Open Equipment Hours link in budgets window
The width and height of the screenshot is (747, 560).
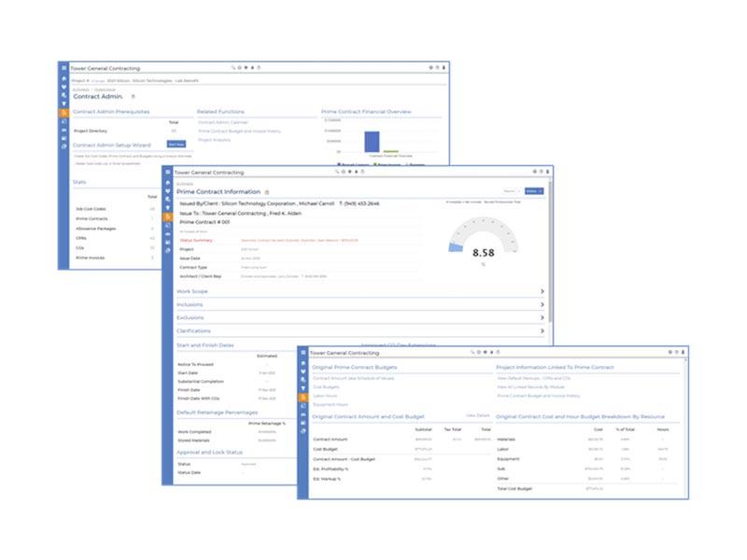pyautogui.click(x=331, y=404)
